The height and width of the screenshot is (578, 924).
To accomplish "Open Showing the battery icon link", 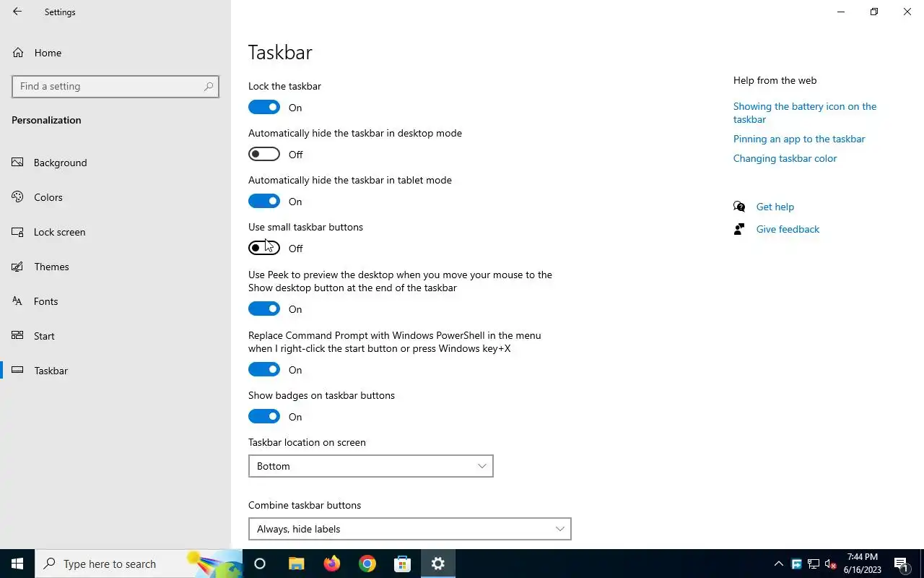I will pyautogui.click(x=805, y=113).
